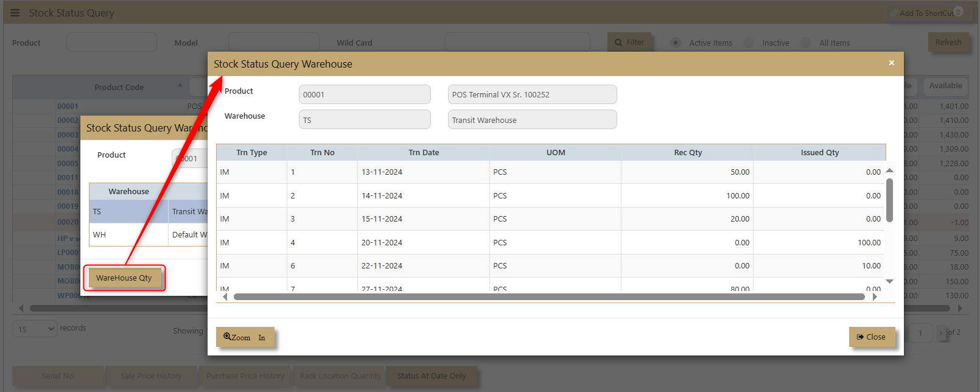The image size is (980, 392).
Task: Click the Rec Qty column header
Action: [x=688, y=152]
